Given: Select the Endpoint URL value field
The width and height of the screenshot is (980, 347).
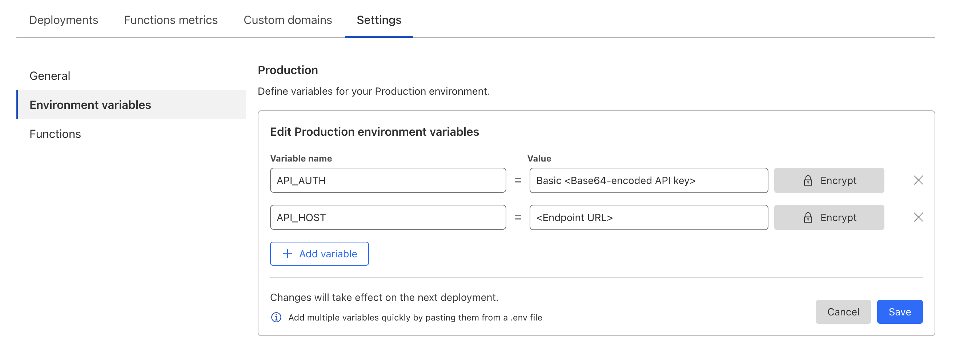Looking at the screenshot, I should [648, 217].
